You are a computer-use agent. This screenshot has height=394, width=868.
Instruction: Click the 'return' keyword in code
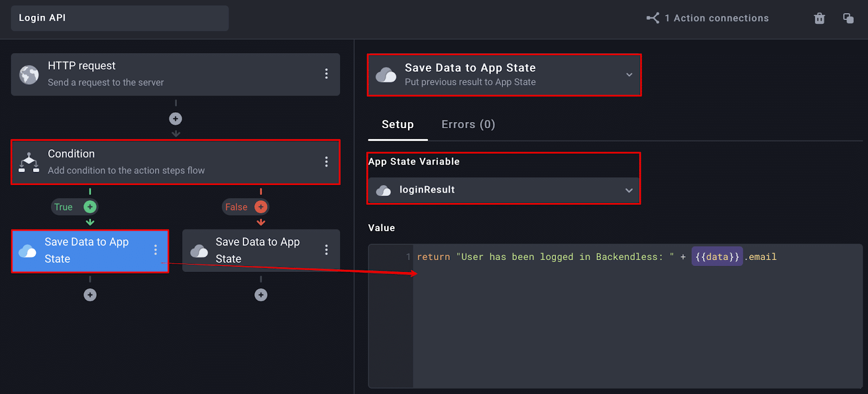click(433, 257)
